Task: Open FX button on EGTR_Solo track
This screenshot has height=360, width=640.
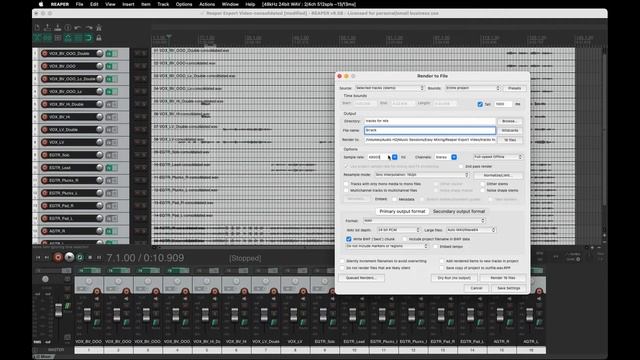Action: (x=109, y=155)
